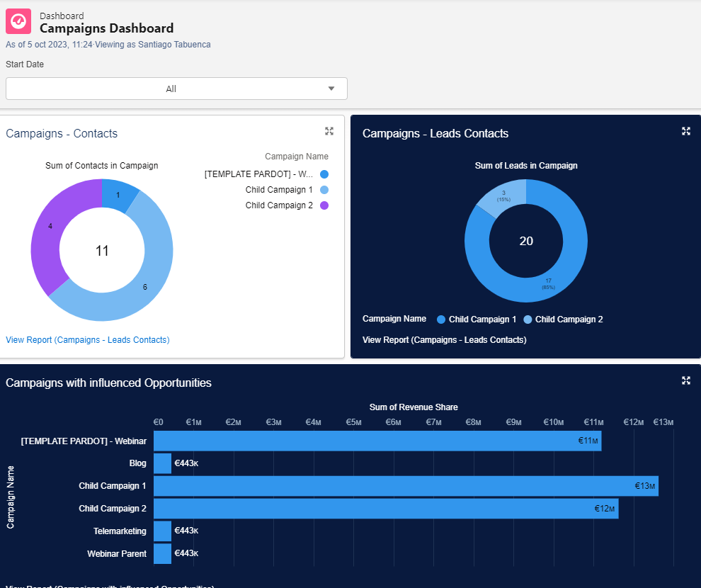
Task: Click the Blog revenue bar
Action: (x=162, y=463)
